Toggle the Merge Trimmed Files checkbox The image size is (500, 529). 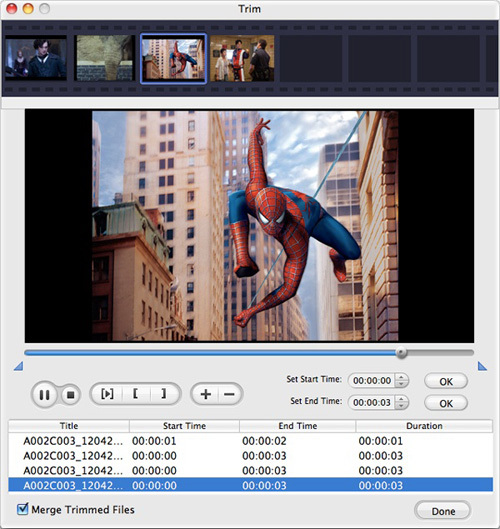click(x=23, y=509)
